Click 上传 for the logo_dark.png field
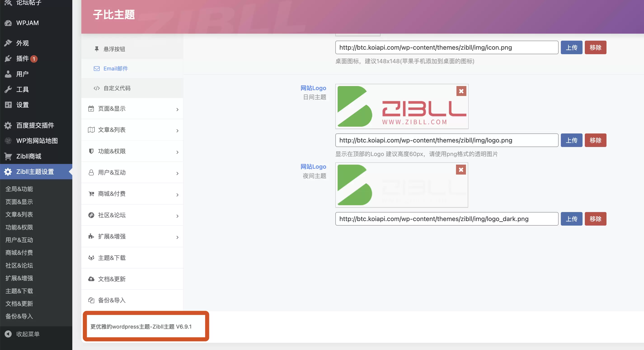The width and height of the screenshot is (644, 350). [x=571, y=219]
